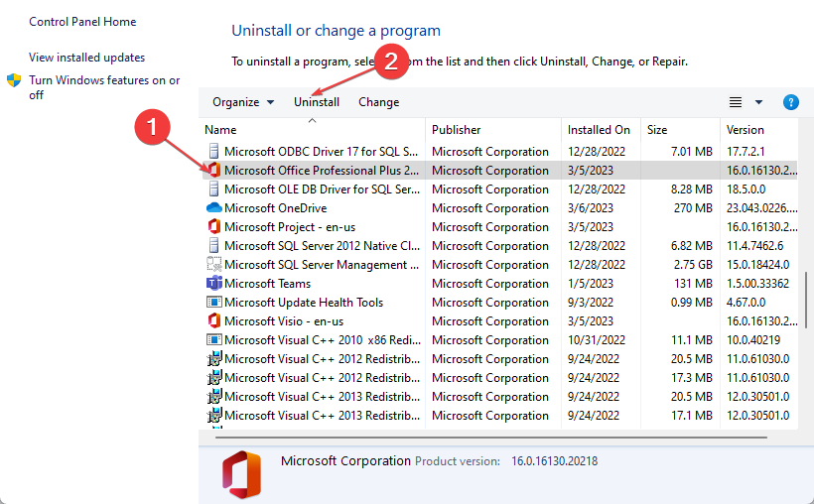Click the change view list button

tap(736, 102)
